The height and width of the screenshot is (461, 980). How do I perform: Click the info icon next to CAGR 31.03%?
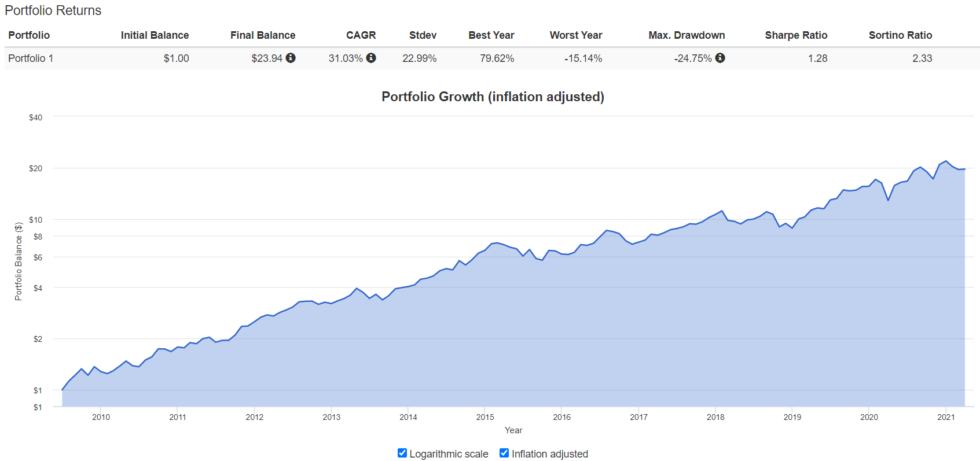(x=371, y=58)
